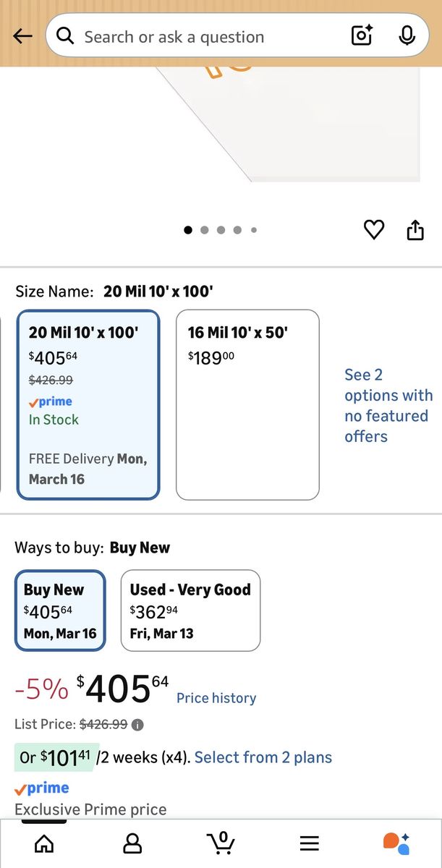Open camera lens search icon
442x868 pixels.
pyautogui.click(x=361, y=35)
